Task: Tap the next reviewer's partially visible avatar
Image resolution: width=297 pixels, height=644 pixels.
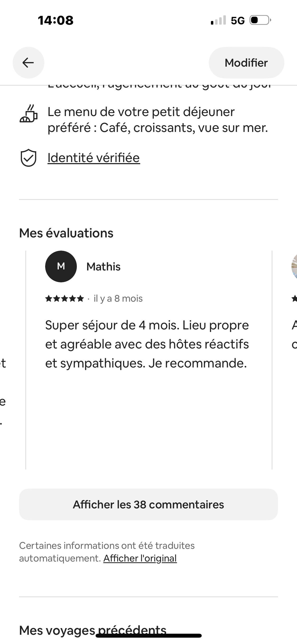Action: click(294, 266)
